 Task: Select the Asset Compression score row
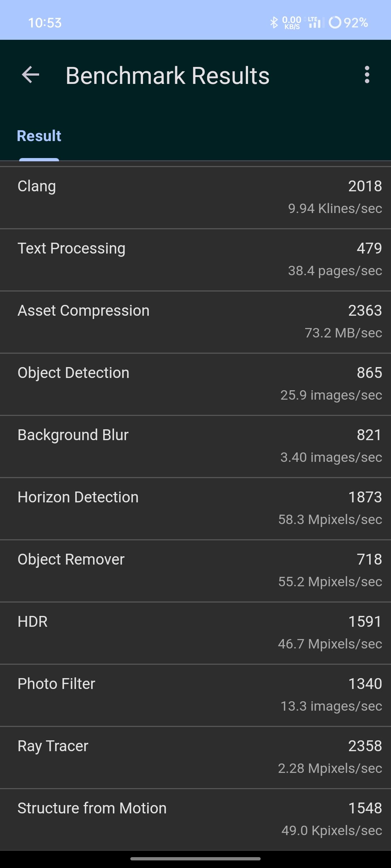click(195, 322)
